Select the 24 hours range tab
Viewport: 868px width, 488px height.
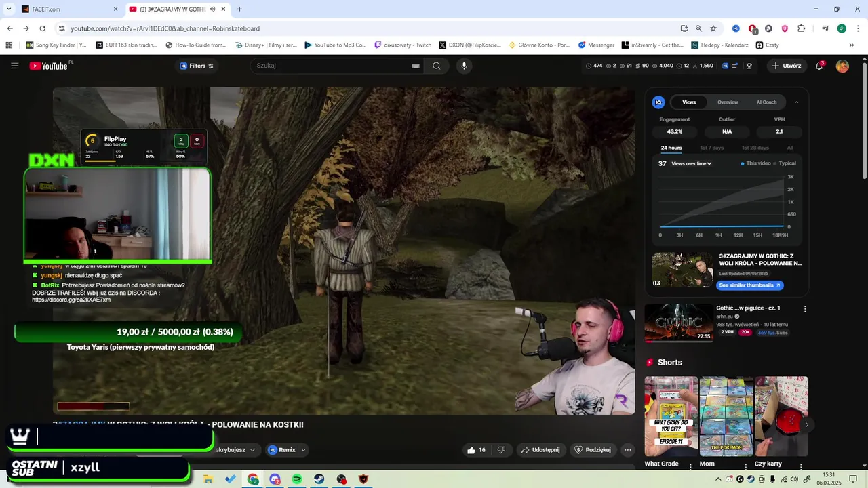pyautogui.click(x=671, y=148)
